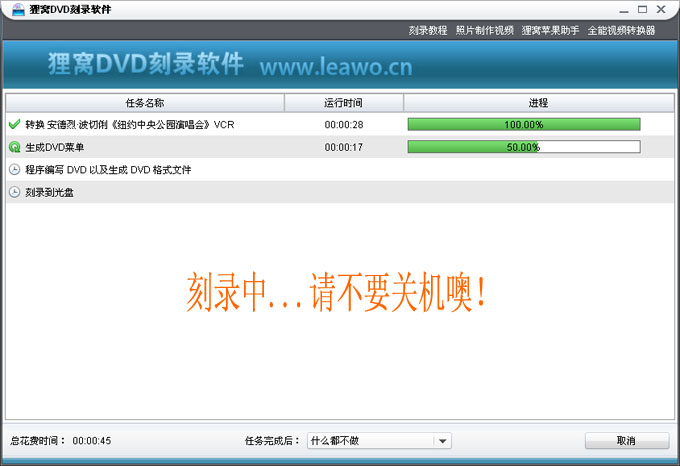Open the 狸窝苹果助手 link

[x=550, y=30]
